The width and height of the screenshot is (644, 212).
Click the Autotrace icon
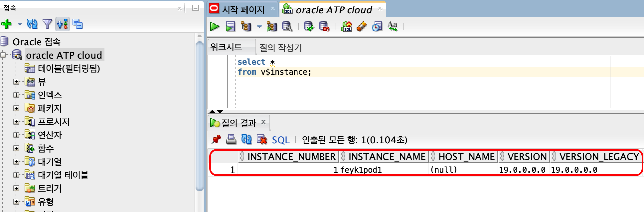pyautogui.click(x=272, y=26)
